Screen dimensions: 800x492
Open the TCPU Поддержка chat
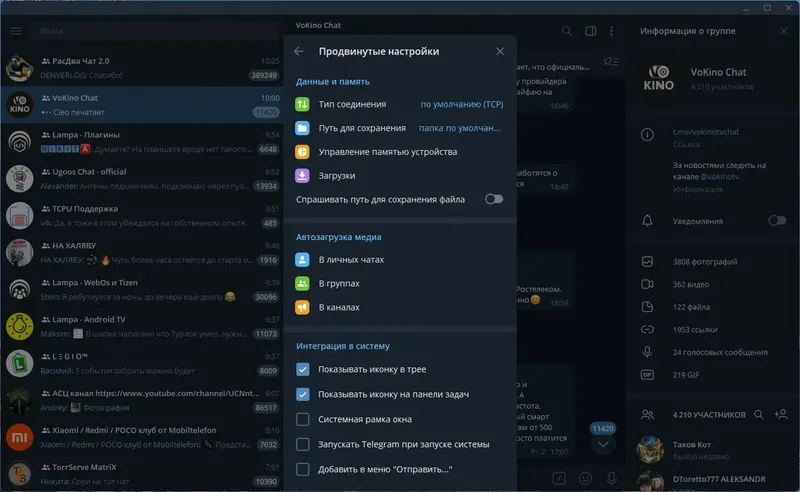point(142,216)
